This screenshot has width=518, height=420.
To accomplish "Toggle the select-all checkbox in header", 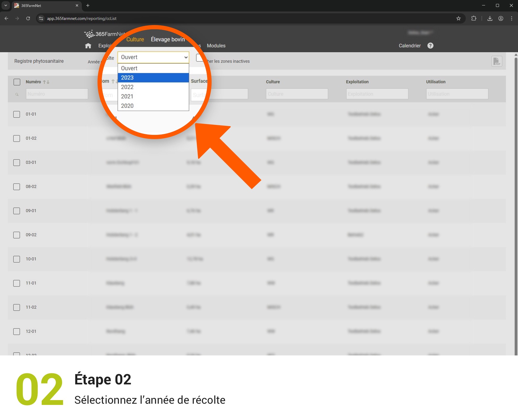I will pos(17,82).
